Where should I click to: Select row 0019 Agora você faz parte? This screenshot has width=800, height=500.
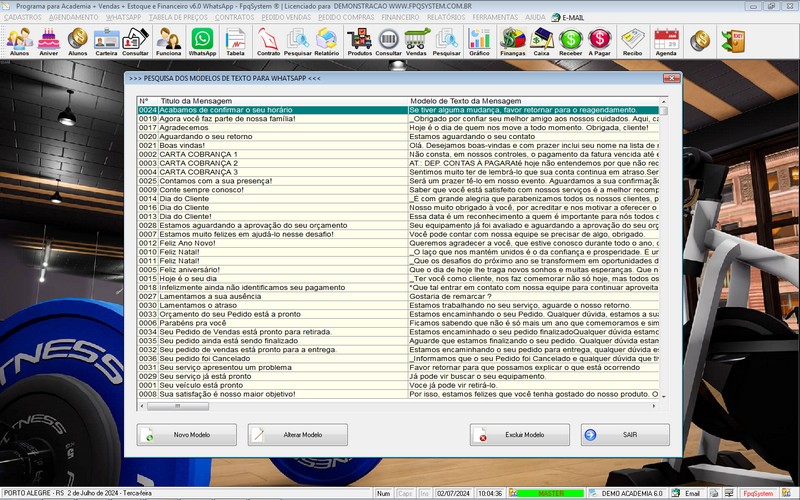point(398,119)
